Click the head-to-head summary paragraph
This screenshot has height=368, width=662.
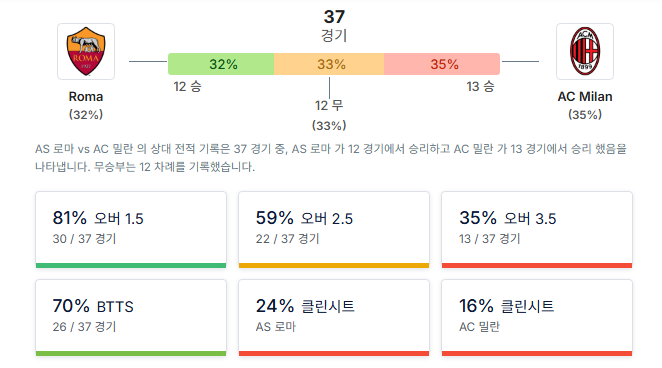(331, 158)
